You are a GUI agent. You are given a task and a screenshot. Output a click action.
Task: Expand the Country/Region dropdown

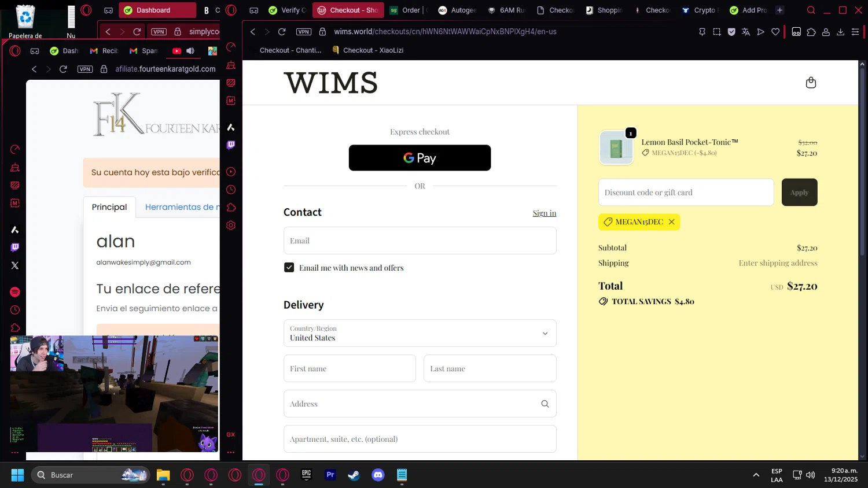[420, 333]
